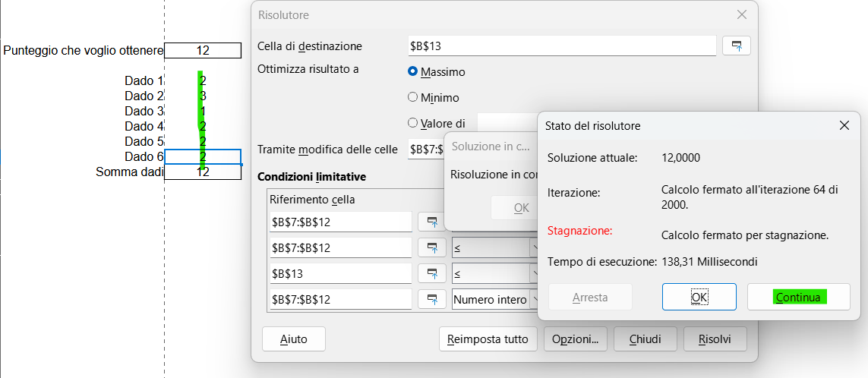Click shrink icon next to $B$13 condition
Viewport: 868px width, 378px height.
(432, 273)
